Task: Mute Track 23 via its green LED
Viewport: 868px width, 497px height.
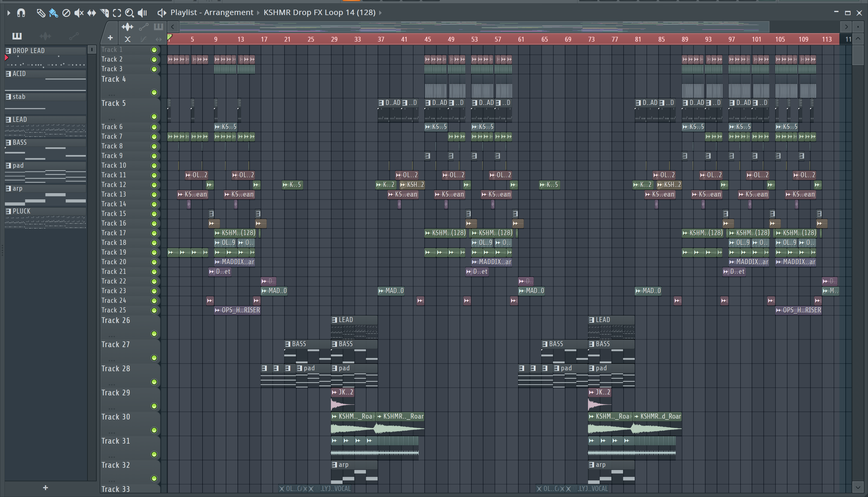Action: pos(154,291)
